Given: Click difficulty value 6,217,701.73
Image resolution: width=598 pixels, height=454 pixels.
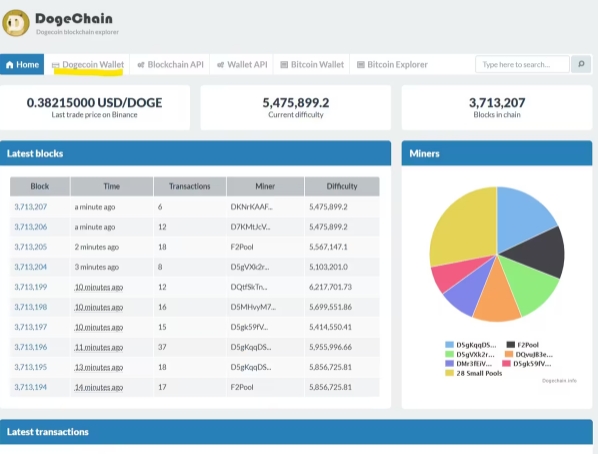Looking at the screenshot, I should [x=330, y=287].
